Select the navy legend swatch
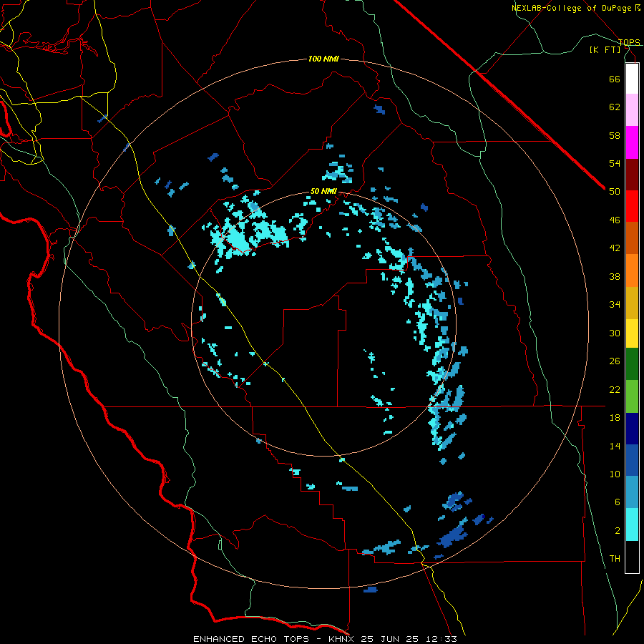The height and width of the screenshot is (644, 644). pos(632,429)
